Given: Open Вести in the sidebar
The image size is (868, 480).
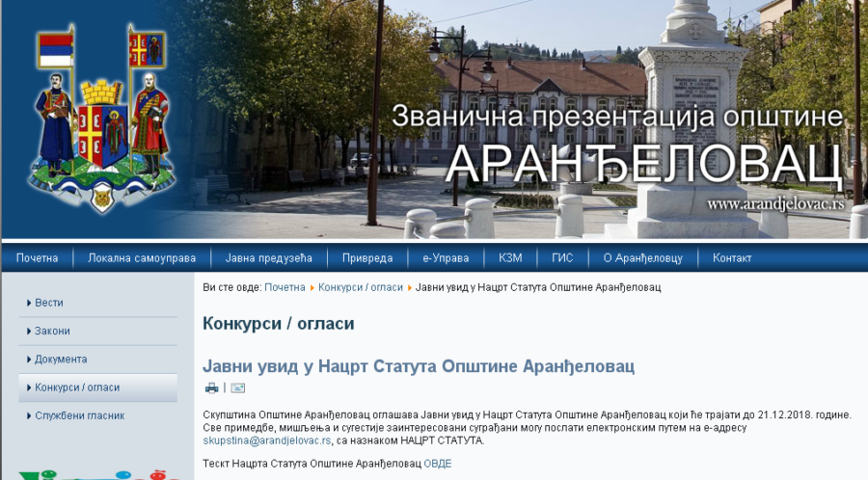Looking at the screenshot, I should (49, 303).
